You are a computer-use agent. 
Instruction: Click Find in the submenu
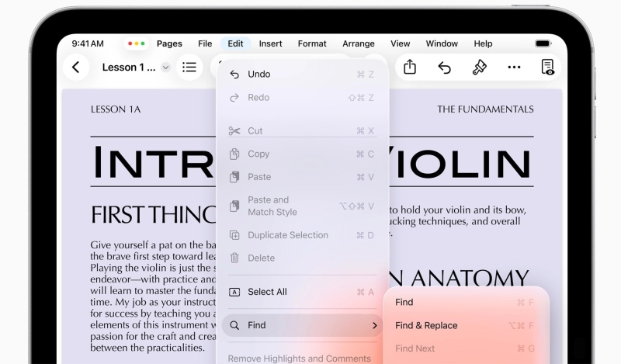pos(404,302)
